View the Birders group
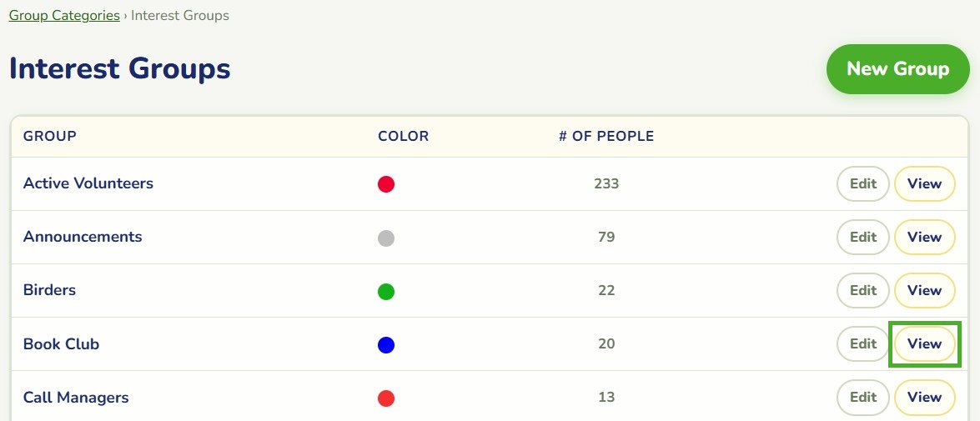Image resolution: width=980 pixels, height=421 pixels. pyautogui.click(x=924, y=290)
